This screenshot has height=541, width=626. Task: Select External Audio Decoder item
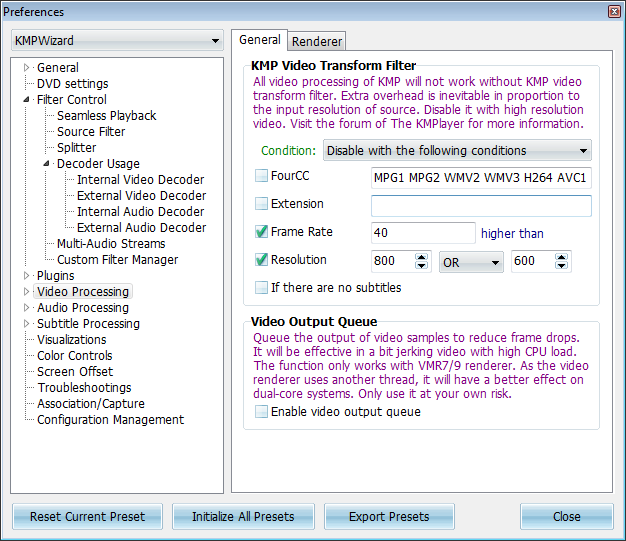point(142,227)
